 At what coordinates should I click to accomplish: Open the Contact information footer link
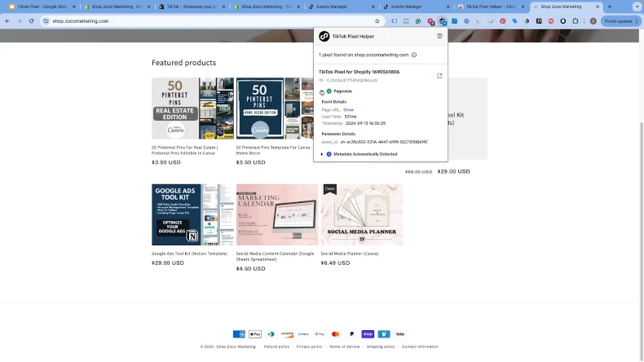click(420, 347)
